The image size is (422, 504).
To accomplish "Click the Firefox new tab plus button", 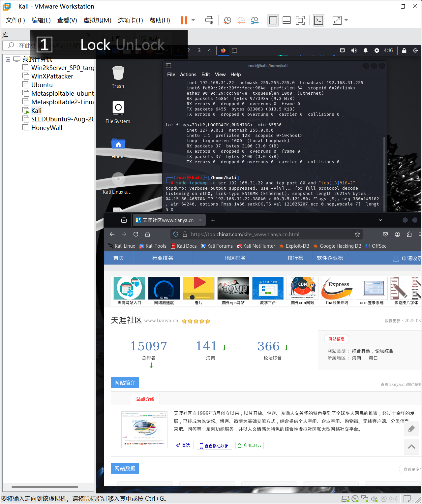I will pyautogui.click(x=213, y=220).
